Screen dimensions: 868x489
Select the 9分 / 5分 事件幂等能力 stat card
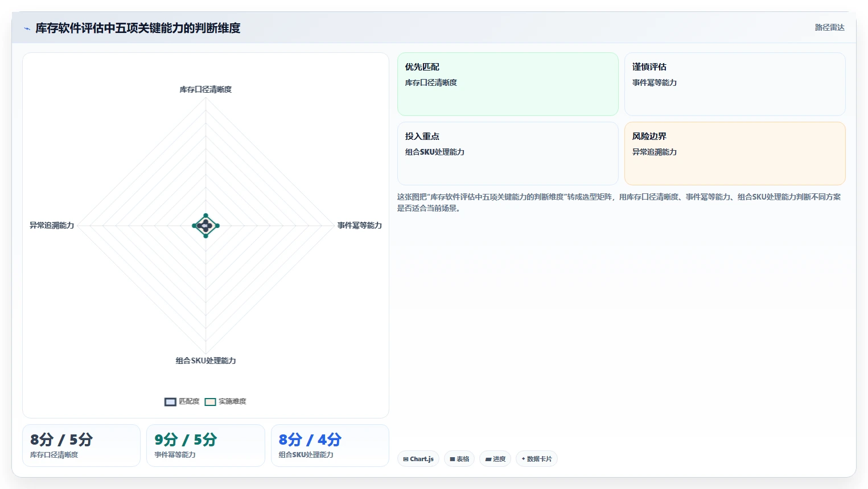click(205, 446)
